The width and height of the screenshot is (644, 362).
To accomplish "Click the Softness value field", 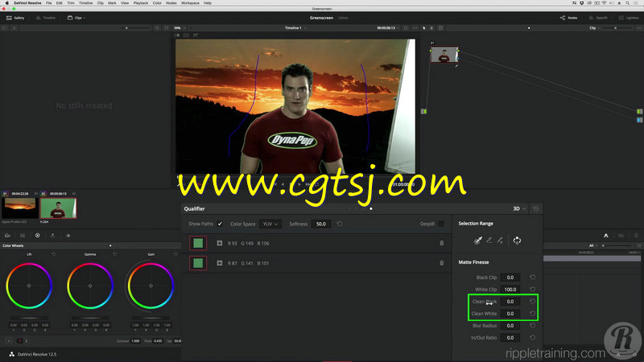I will [320, 224].
